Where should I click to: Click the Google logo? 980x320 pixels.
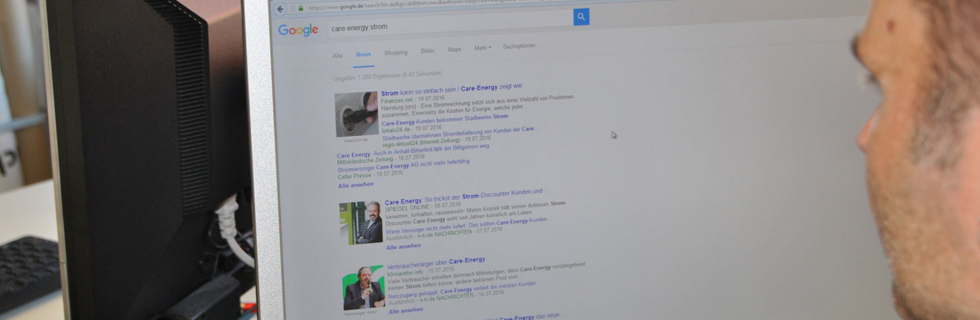(298, 30)
